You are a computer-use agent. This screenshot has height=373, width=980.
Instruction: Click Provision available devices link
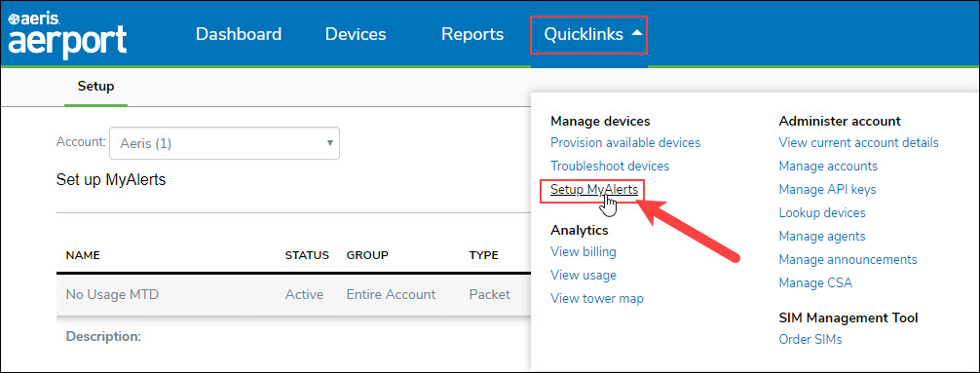[x=625, y=142]
